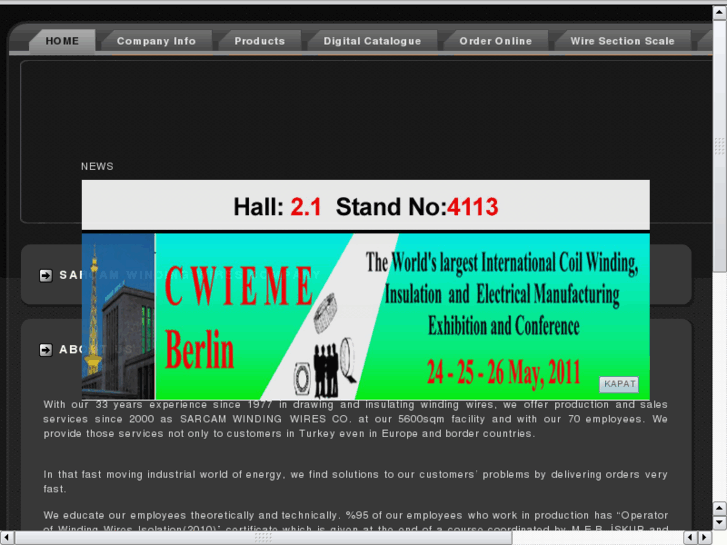Click the '24 - 25 - 26 May, 2011' date text
This screenshot has height=545, width=727.
(504, 372)
